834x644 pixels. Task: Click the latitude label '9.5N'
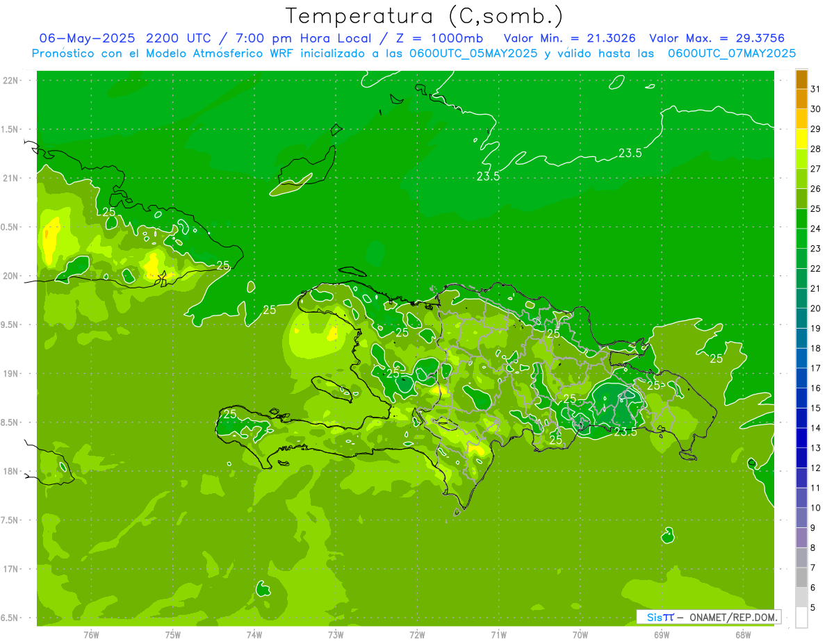(10, 325)
